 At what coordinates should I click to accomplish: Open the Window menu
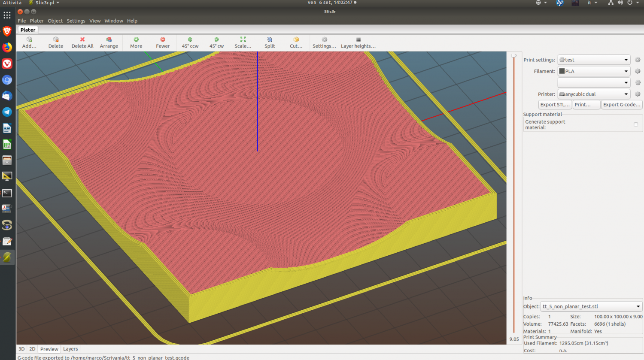click(114, 21)
